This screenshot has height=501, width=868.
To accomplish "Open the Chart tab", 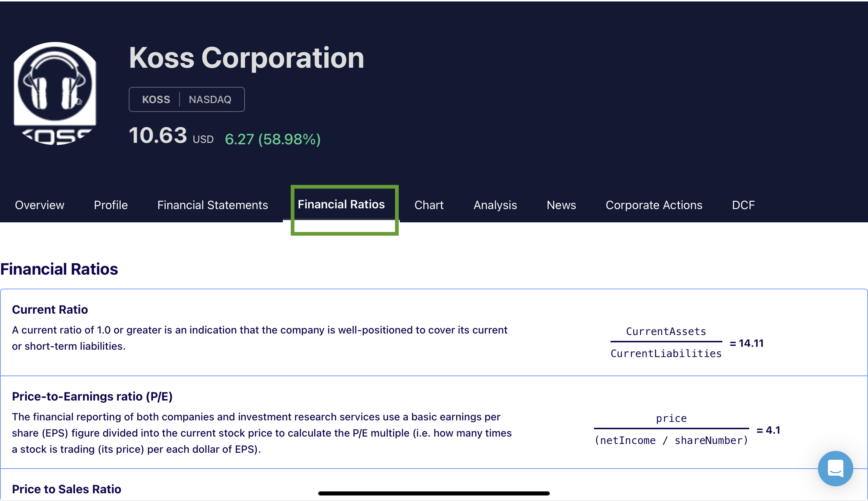I will click(x=429, y=205).
